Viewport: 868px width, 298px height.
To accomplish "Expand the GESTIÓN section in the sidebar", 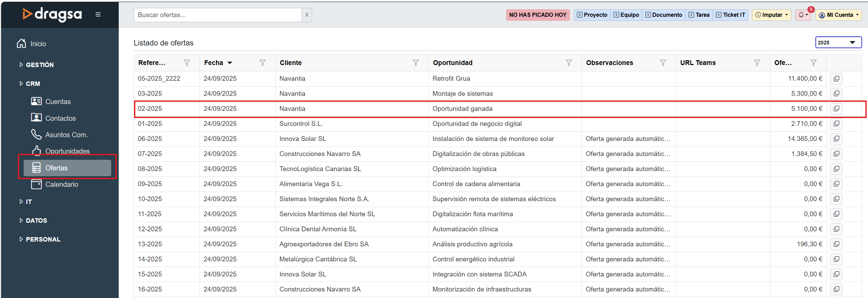I will pyautogui.click(x=39, y=65).
